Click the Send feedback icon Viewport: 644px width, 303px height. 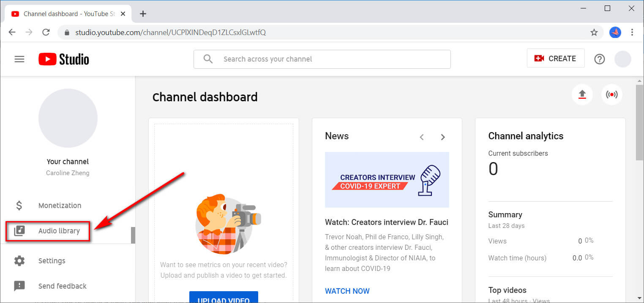point(19,286)
